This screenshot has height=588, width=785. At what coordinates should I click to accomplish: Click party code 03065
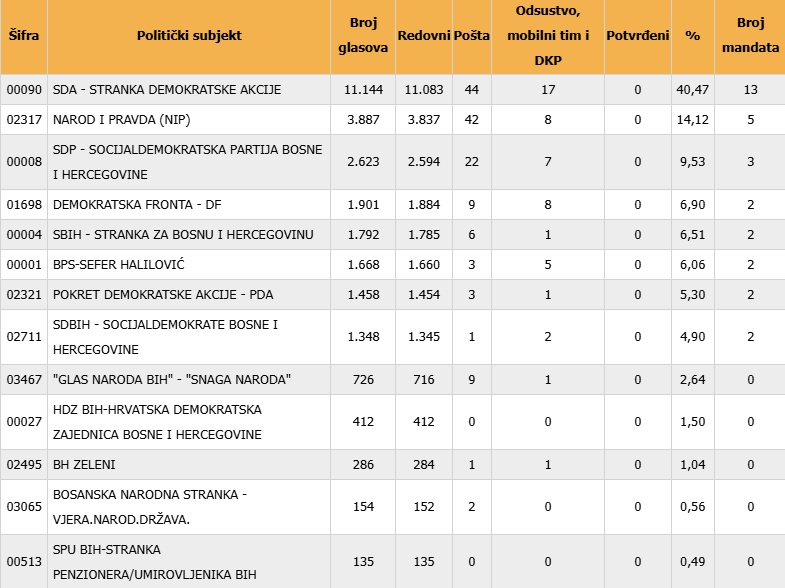click(24, 507)
